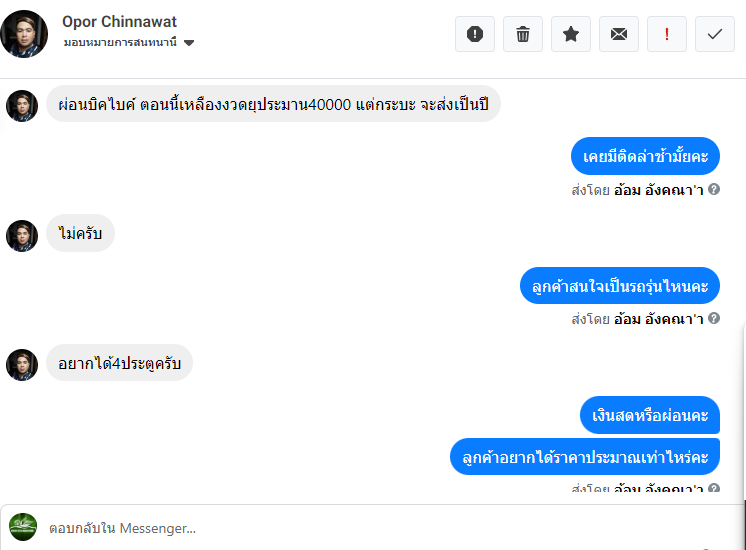This screenshot has height=550, width=746.
Task: Open the large profile photo in the header
Action: tap(25, 33)
